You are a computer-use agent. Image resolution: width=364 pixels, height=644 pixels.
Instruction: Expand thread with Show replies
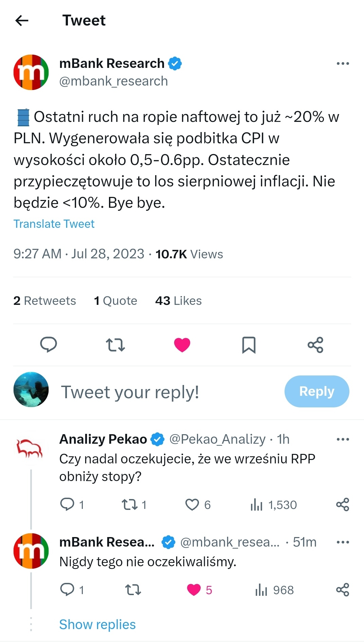(x=97, y=625)
